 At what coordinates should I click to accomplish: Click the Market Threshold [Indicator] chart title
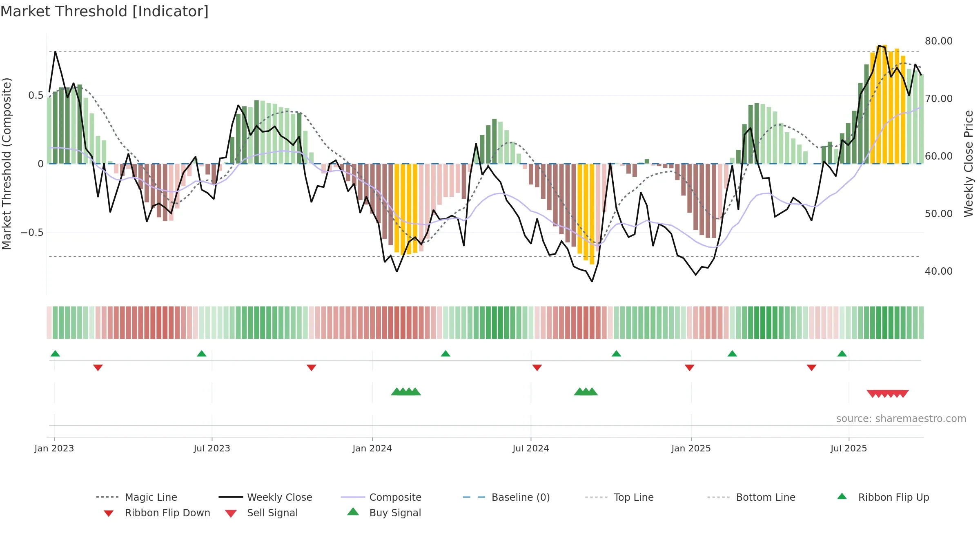(x=105, y=11)
